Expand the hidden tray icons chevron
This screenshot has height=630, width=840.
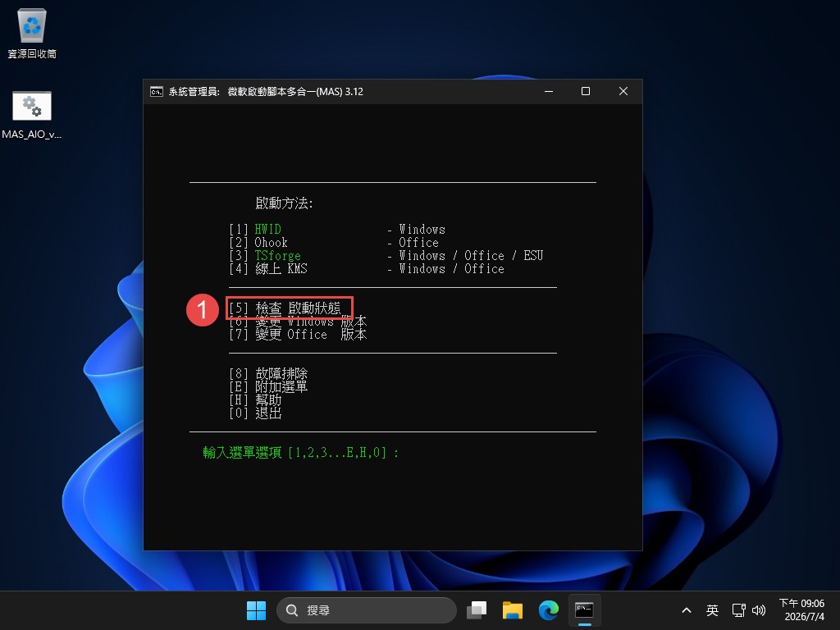pos(687,610)
